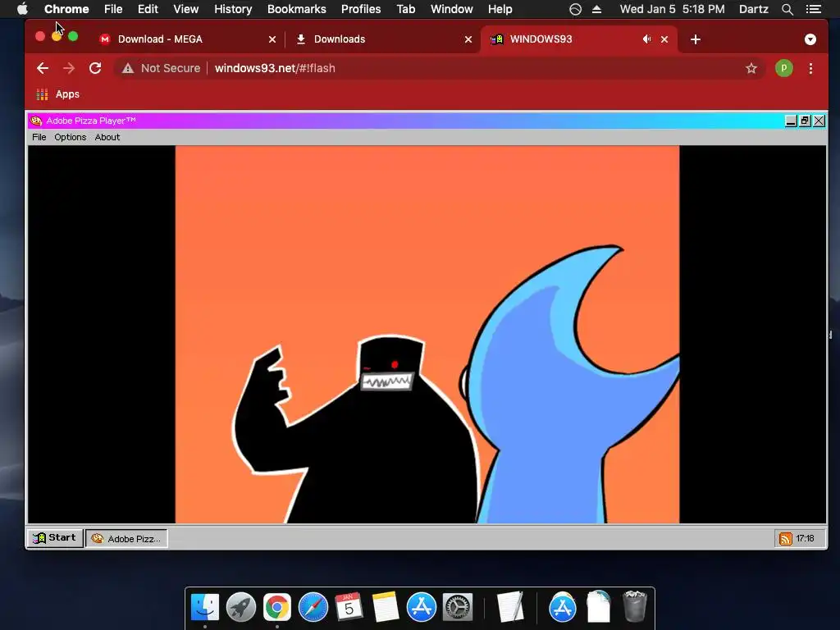Open the Chrome application menu
840x630 pixels.
click(x=66, y=9)
